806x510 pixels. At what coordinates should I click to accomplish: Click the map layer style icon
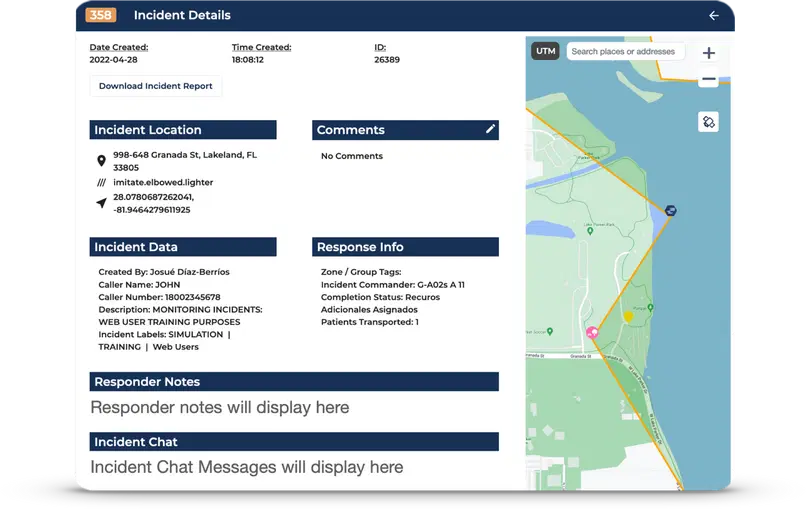[709, 122]
